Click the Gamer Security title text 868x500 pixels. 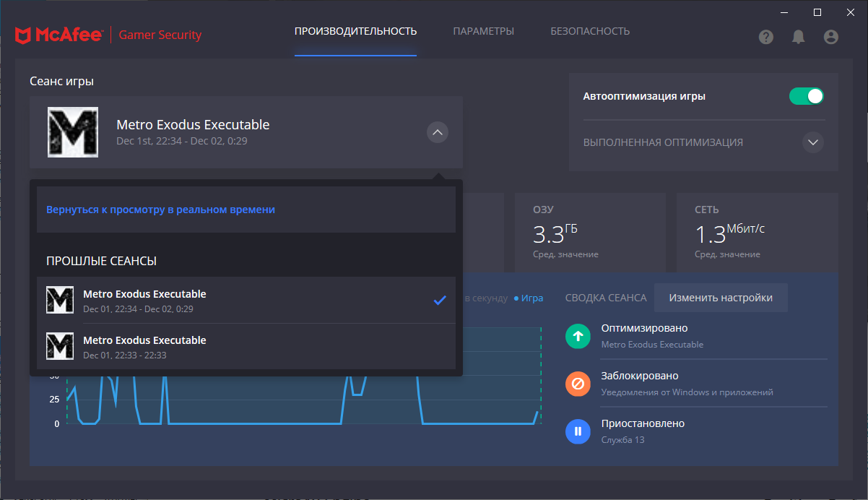pos(160,35)
